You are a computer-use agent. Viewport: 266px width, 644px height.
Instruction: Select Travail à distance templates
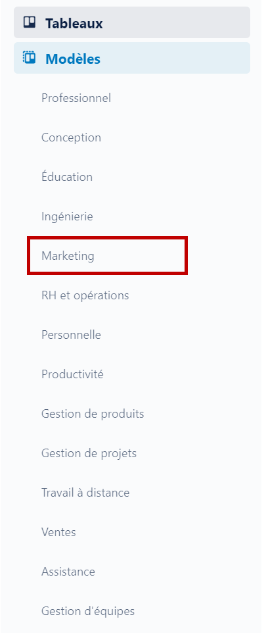tap(85, 493)
